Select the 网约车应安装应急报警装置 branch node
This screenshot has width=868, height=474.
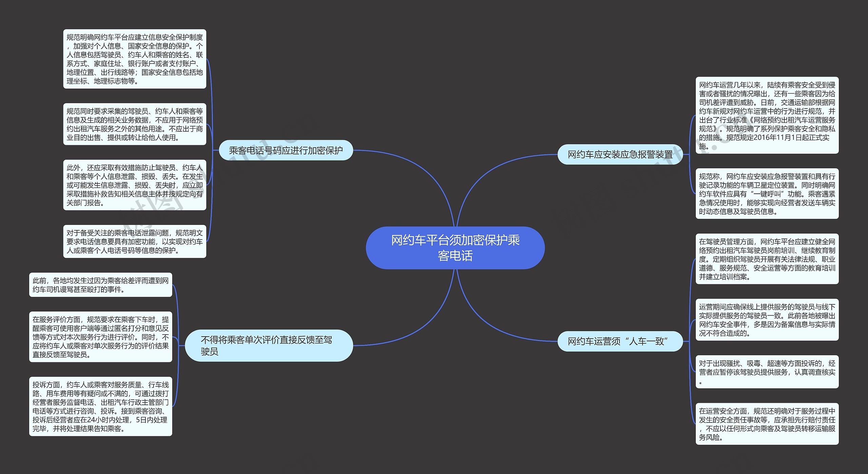620,155
